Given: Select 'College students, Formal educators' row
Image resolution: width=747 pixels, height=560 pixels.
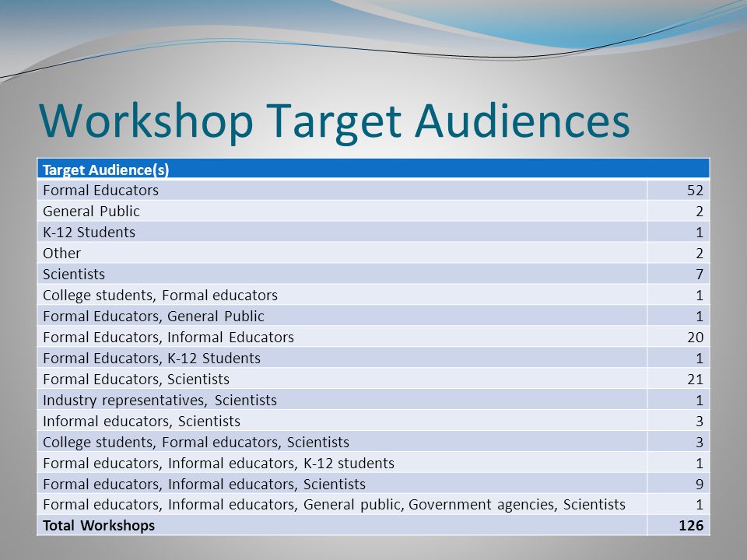Looking at the screenshot, I should click(373, 296).
